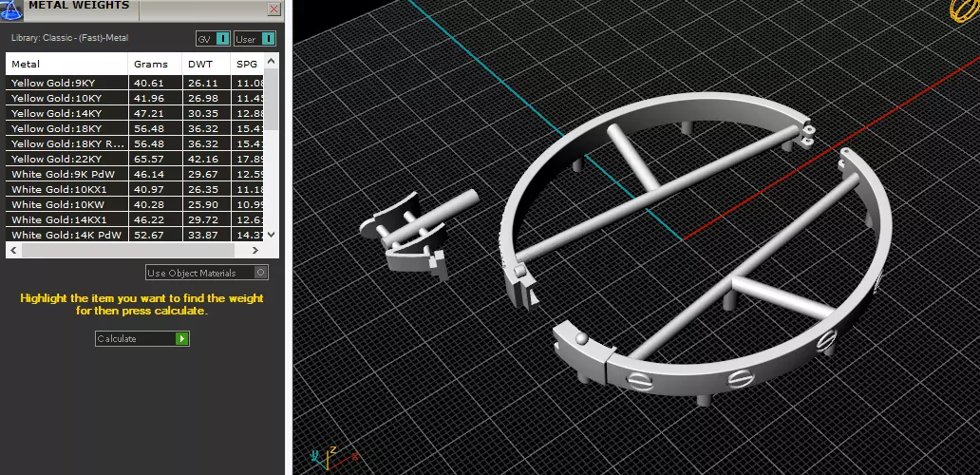Click the table's right scroll arrow
This screenshot has width=980, height=475.
255,250
